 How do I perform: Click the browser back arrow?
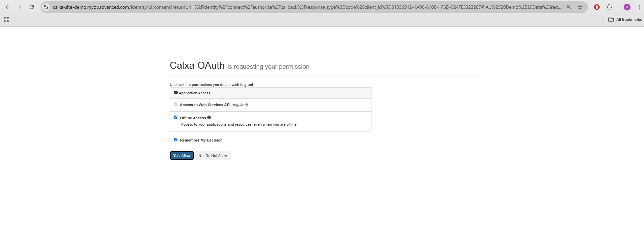(x=7, y=7)
